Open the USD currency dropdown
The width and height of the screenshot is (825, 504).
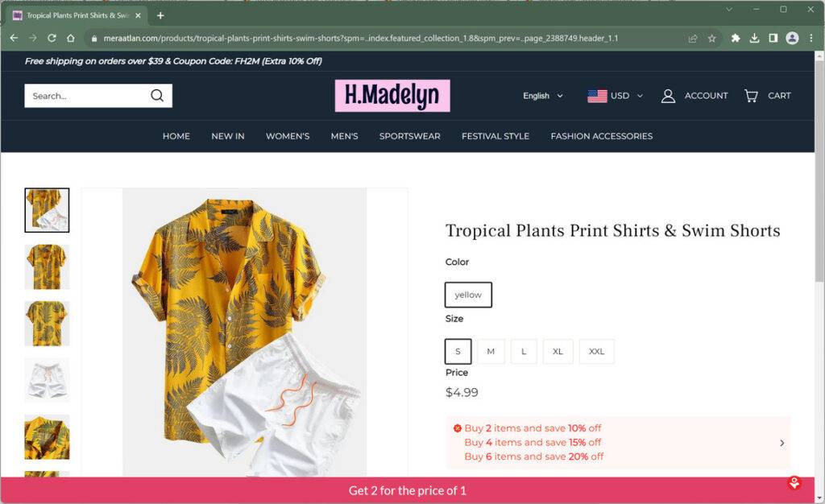tap(615, 96)
